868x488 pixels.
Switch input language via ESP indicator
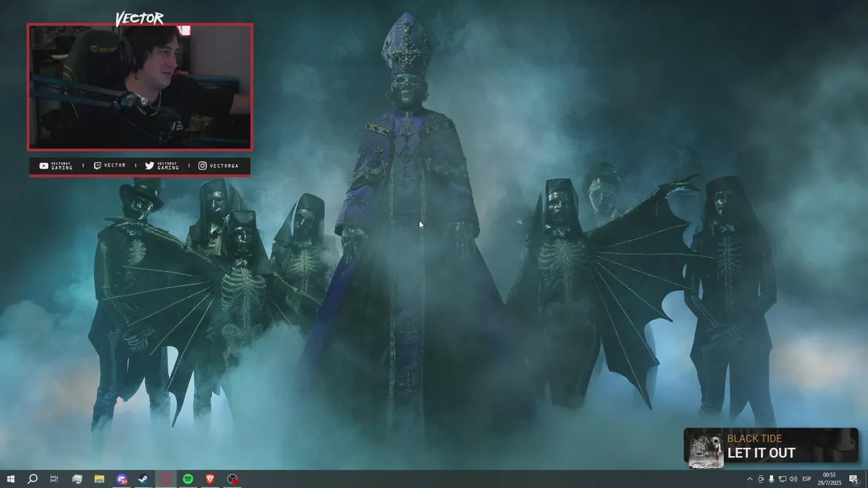pos(807,479)
